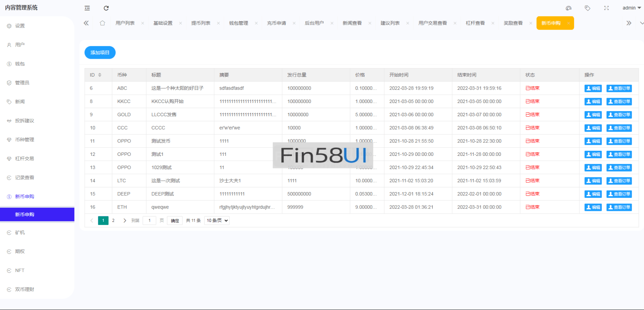The image size is (644, 310).
Task: Go to page 2 in pagination
Action: click(x=113, y=220)
